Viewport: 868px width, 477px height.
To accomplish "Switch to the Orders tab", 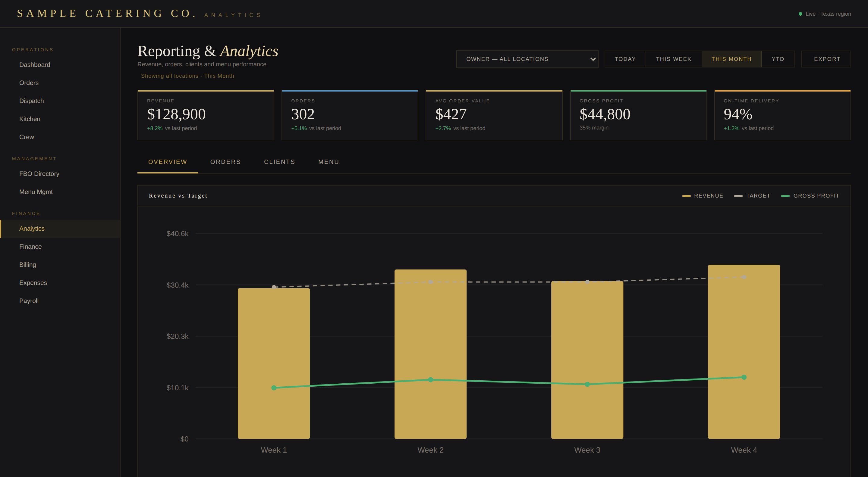I will click(x=225, y=162).
